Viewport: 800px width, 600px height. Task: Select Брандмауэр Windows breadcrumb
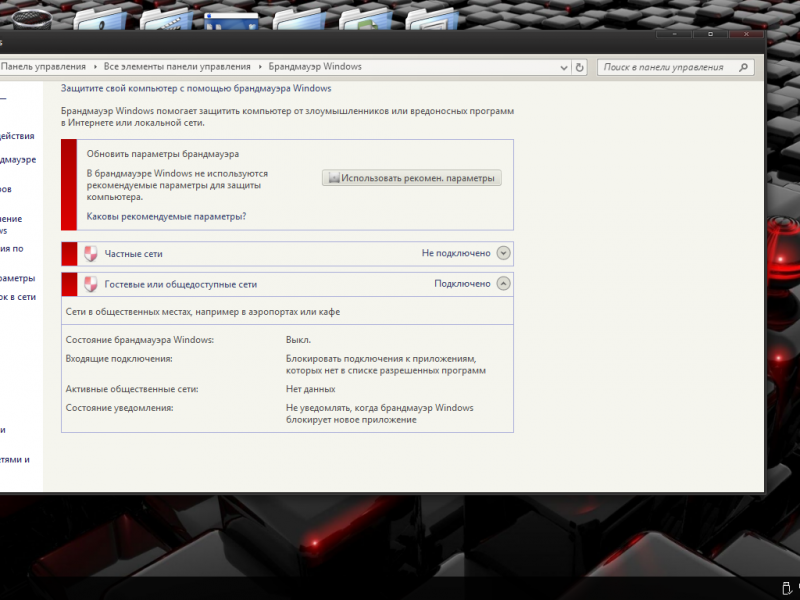[315, 66]
